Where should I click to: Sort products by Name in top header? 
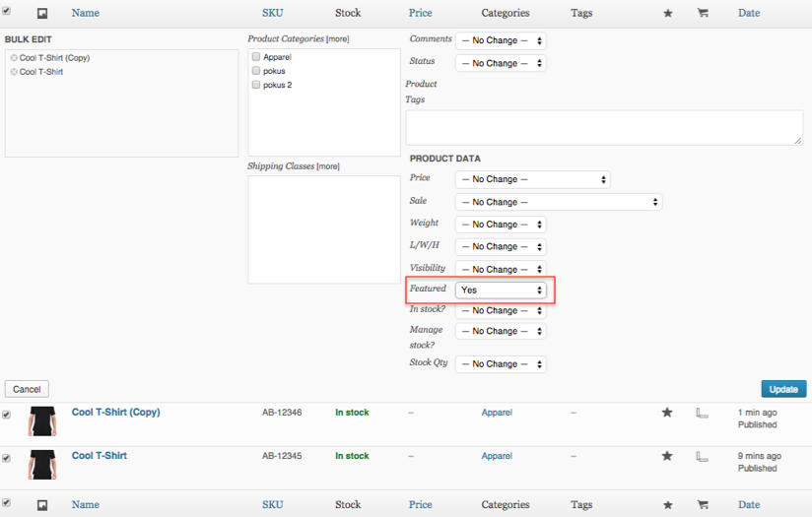[x=86, y=13]
